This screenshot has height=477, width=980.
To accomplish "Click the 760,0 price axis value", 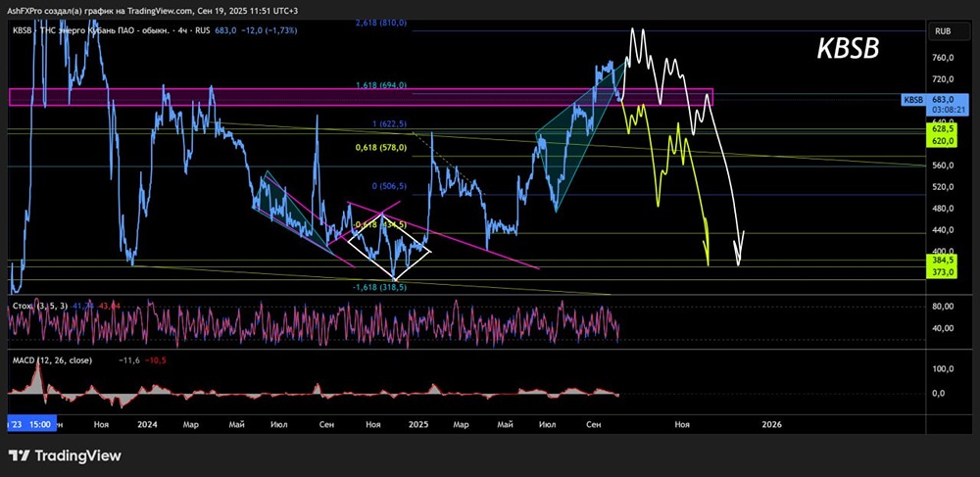I will click(942, 58).
